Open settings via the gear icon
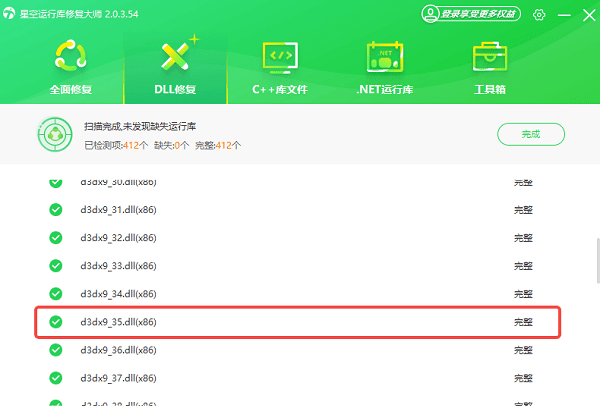This screenshot has height=411, width=600. (x=540, y=15)
